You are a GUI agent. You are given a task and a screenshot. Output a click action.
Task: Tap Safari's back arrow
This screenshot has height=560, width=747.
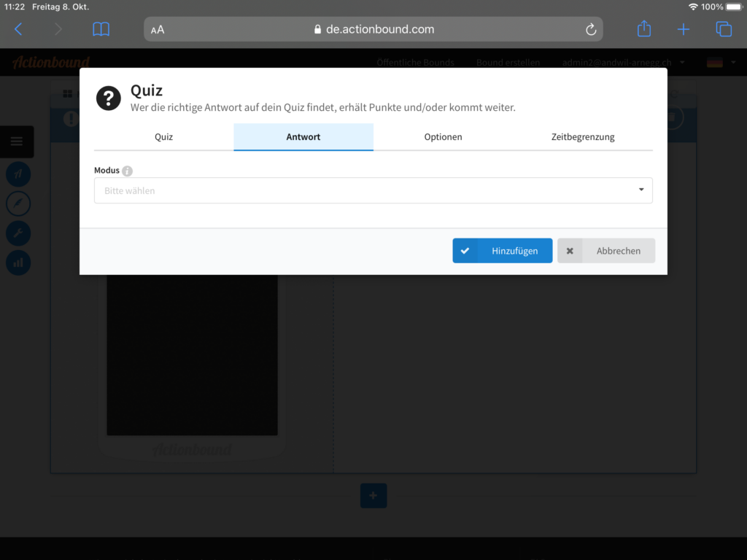click(19, 29)
